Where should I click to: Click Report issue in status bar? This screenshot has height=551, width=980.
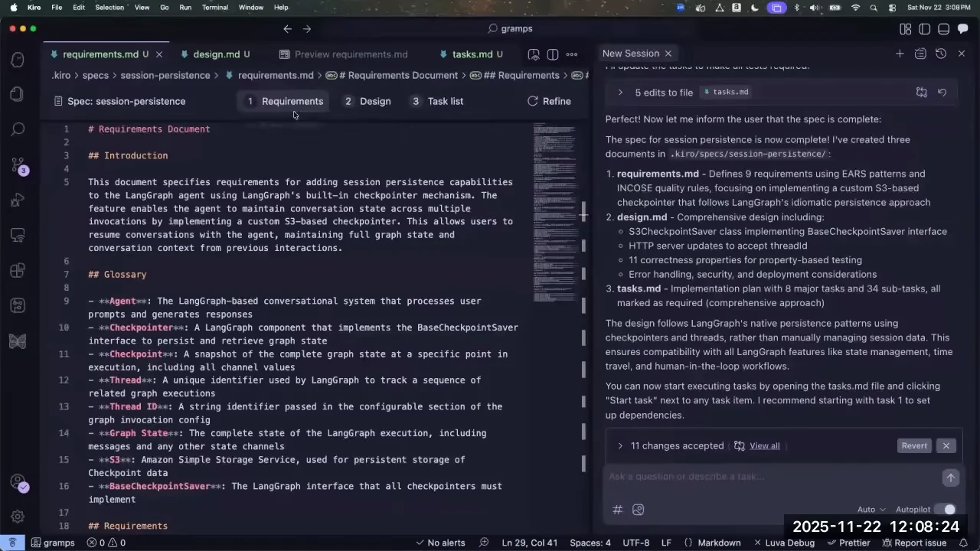pos(914,543)
